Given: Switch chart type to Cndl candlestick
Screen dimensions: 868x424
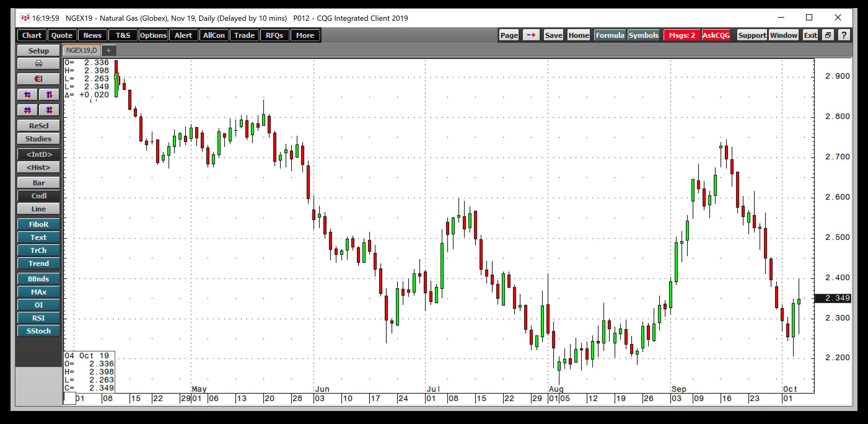Looking at the screenshot, I should coord(38,196).
